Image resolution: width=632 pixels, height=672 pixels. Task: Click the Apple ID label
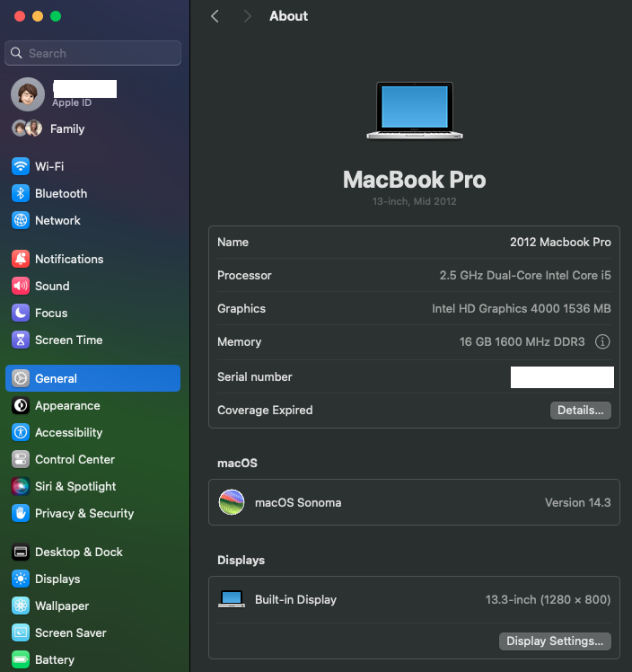pyautogui.click(x=72, y=102)
